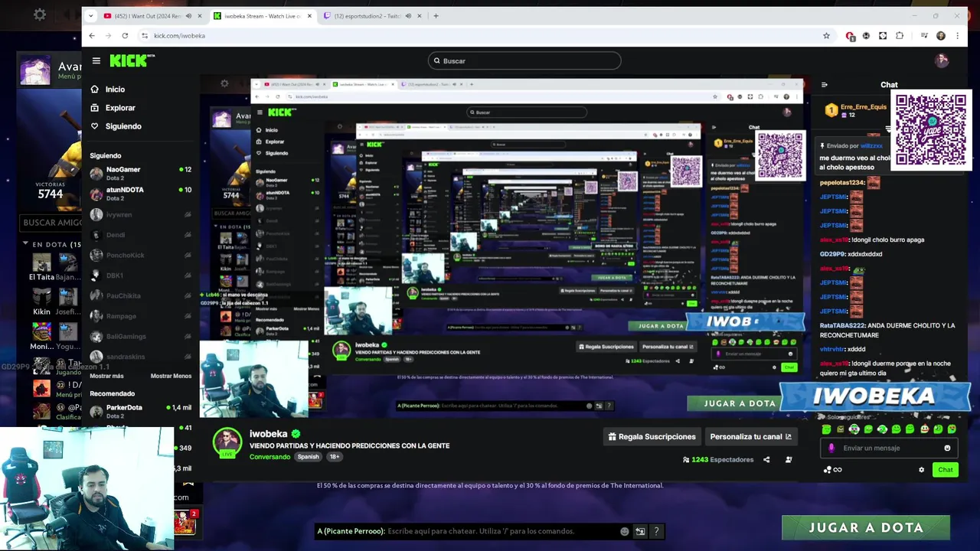Click the JUGAR A DOTA button
Screen dimensions: 980x551
[x=866, y=527]
